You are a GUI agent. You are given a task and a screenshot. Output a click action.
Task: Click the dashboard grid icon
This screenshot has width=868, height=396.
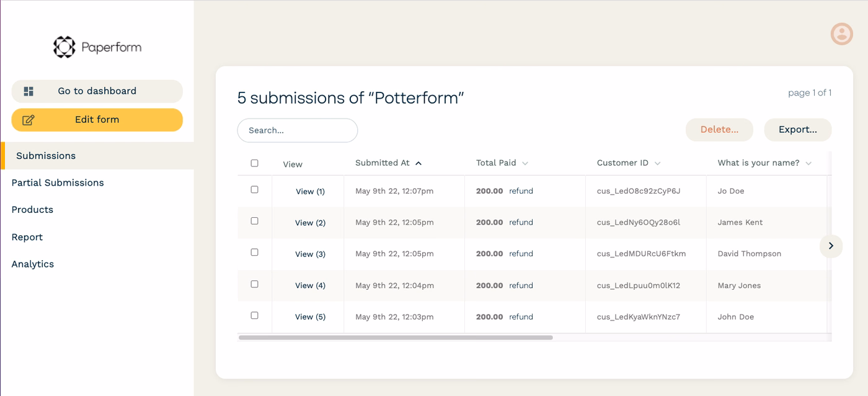pyautogui.click(x=29, y=91)
